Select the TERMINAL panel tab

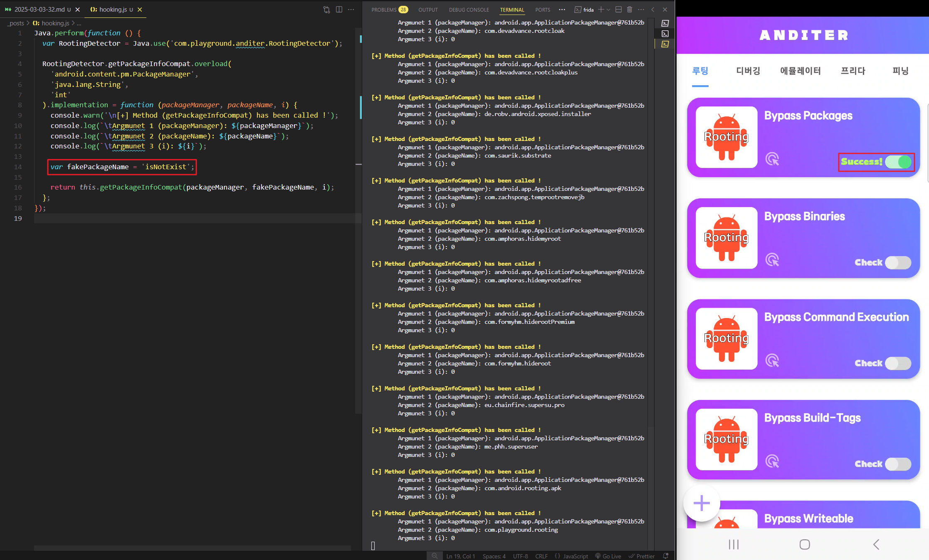(512, 10)
